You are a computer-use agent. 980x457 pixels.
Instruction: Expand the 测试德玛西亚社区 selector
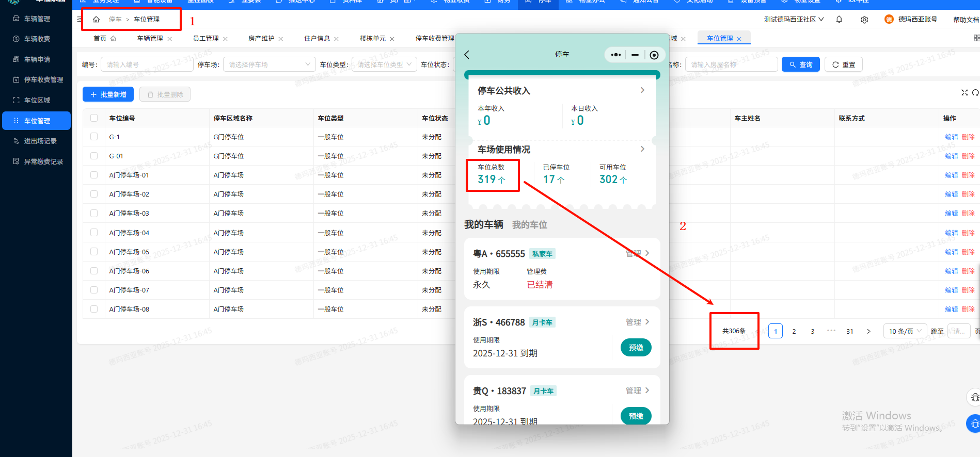coord(794,20)
